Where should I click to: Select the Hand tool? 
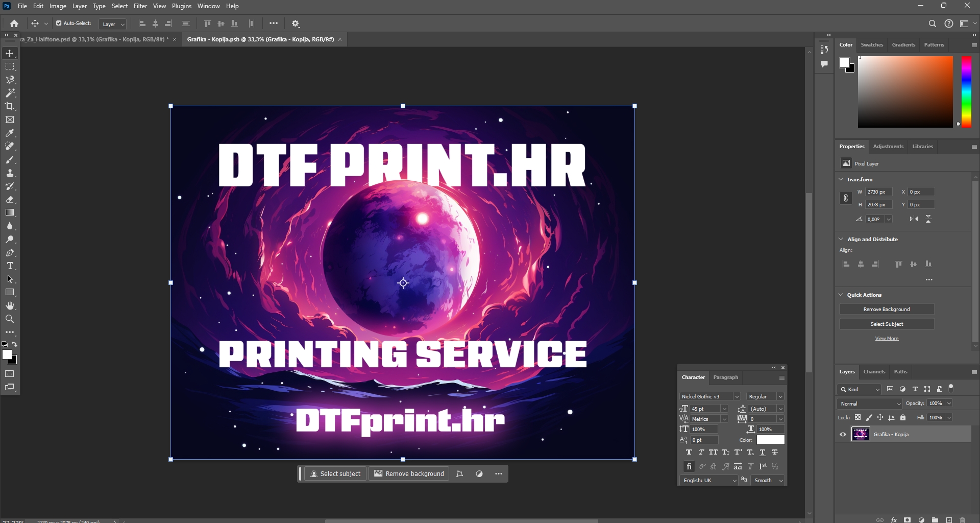click(10, 305)
